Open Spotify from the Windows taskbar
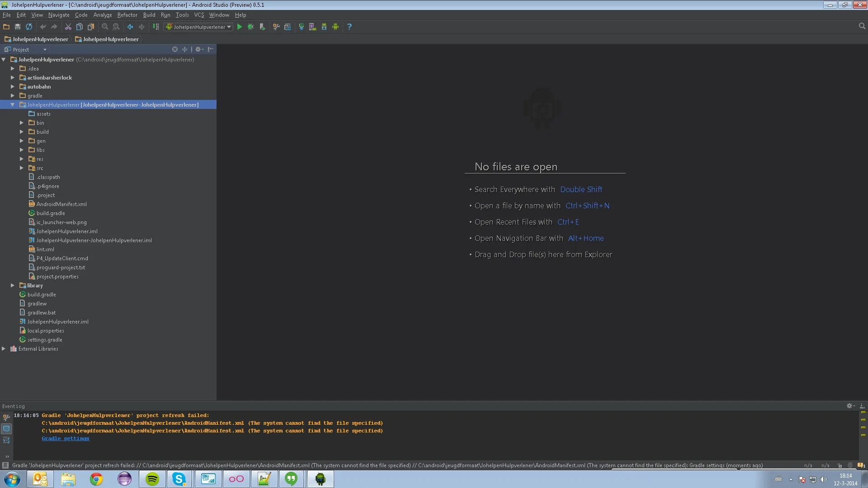The height and width of the screenshot is (488, 868). [152, 479]
